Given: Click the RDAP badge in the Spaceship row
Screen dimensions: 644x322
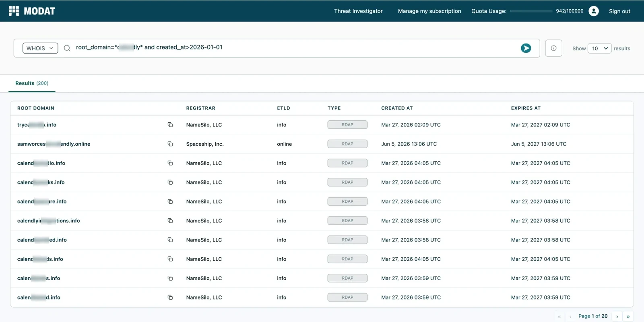Looking at the screenshot, I should point(347,144).
